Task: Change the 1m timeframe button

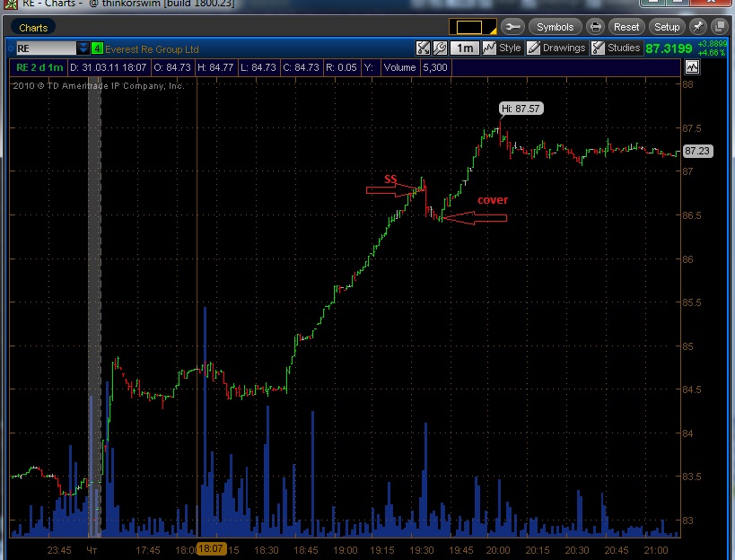Action: (465, 48)
